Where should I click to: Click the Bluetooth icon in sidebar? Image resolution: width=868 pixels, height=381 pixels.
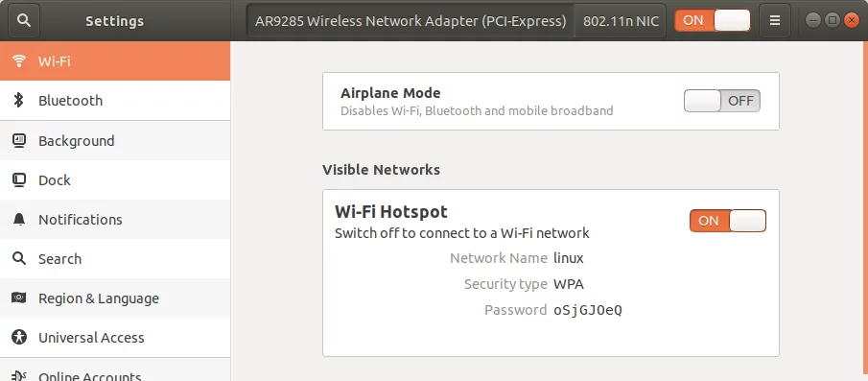tap(19, 100)
